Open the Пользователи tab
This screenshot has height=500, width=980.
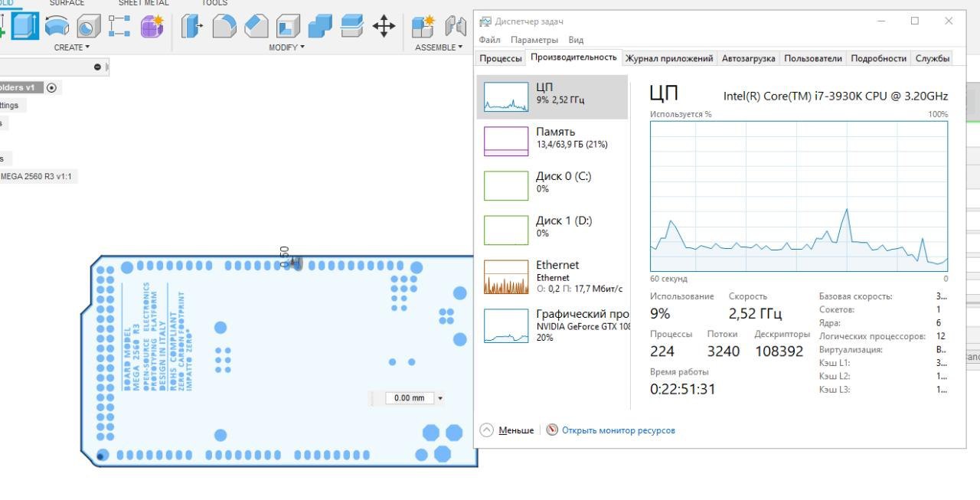(812, 58)
